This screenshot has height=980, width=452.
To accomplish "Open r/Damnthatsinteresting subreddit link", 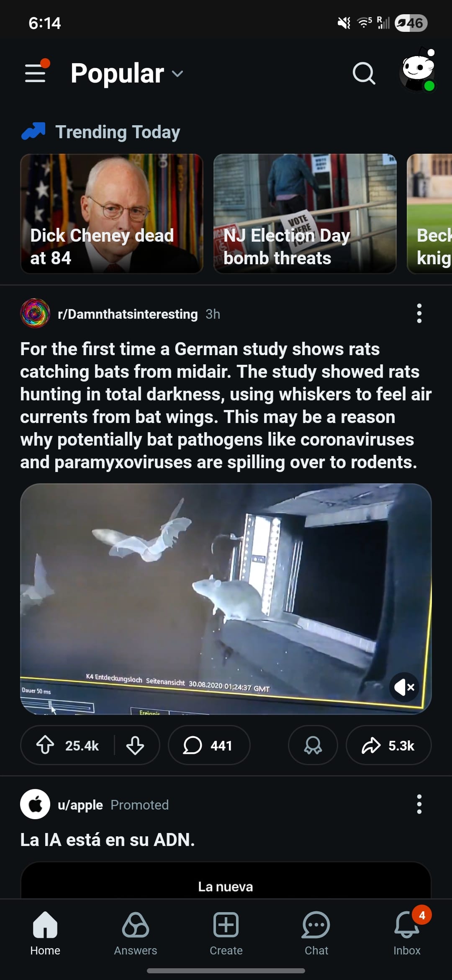I will pyautogui.click(x=128, y=314).
